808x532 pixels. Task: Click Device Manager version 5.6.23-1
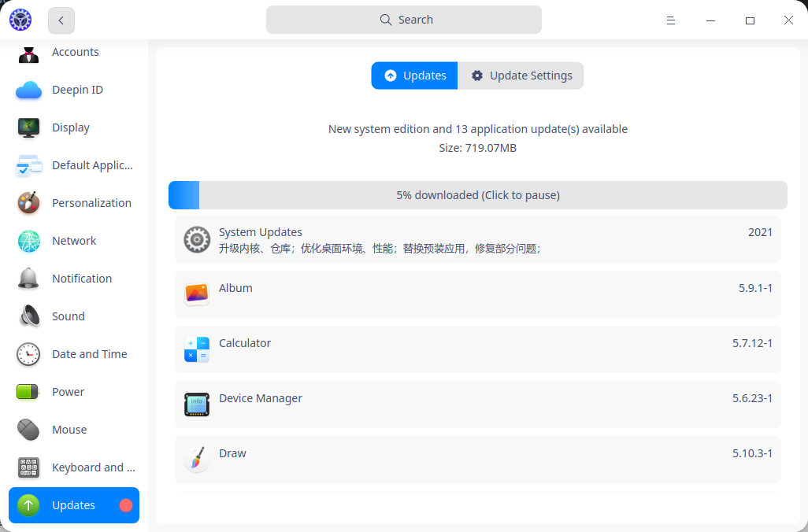tap(752, 398)
